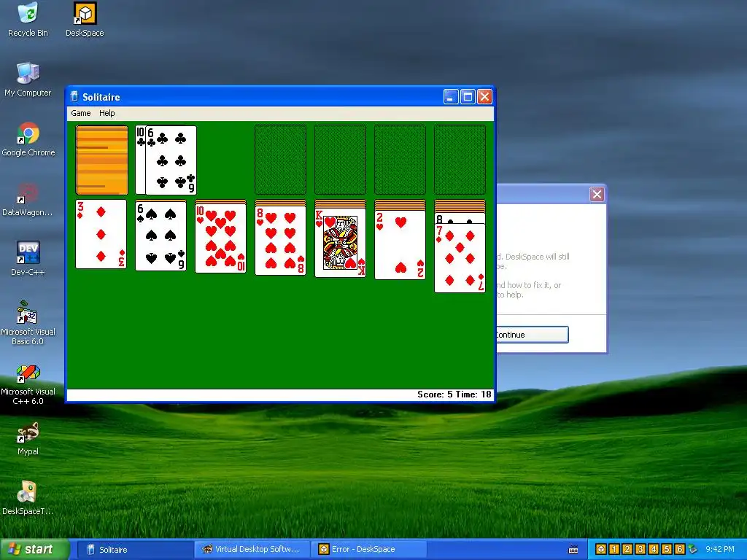The image size is (747, 560).
Task: Switch to desktop 5 tray icon
Action: click(x=667, y=549)
